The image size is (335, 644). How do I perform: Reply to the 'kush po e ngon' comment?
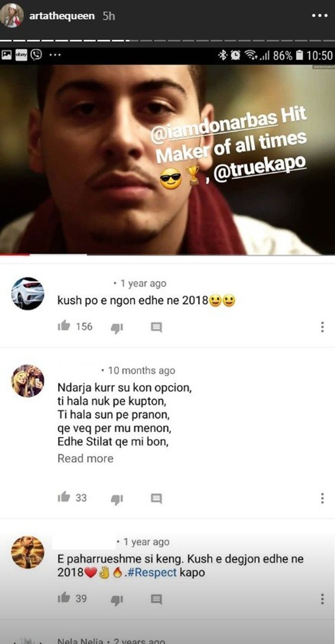(x=156, y=327)
